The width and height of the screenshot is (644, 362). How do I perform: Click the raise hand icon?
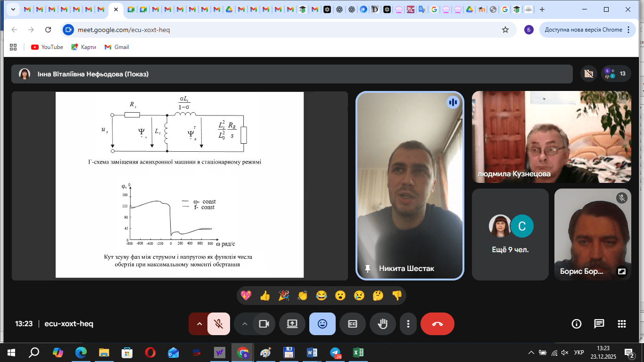383,324
